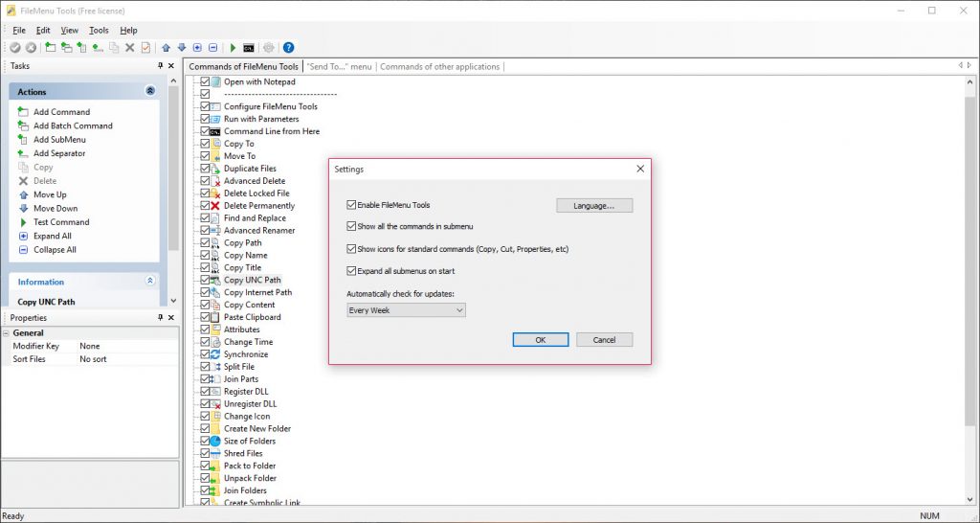Open the Edit menu
Screen dimensions: 980x523
[42, 30]
